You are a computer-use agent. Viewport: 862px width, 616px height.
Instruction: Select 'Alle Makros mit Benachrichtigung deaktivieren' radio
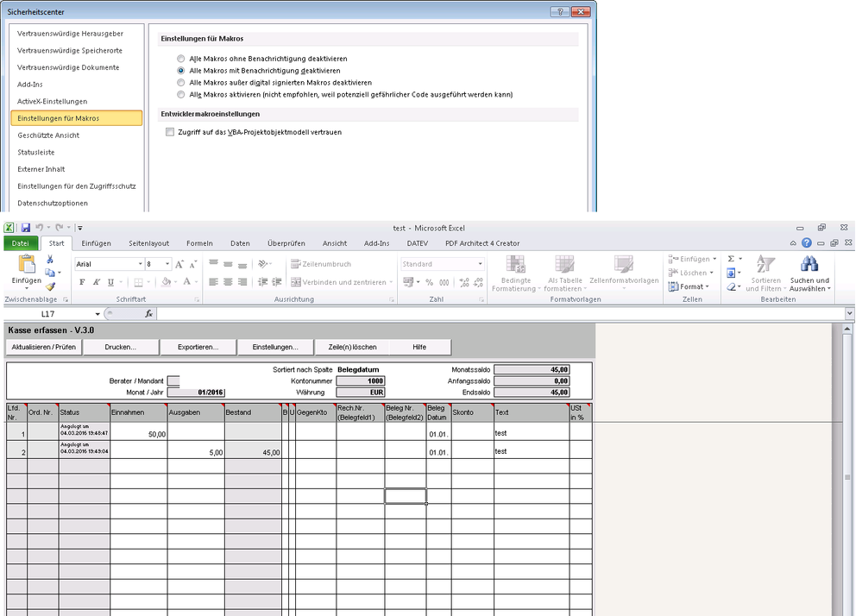(181, 71)
